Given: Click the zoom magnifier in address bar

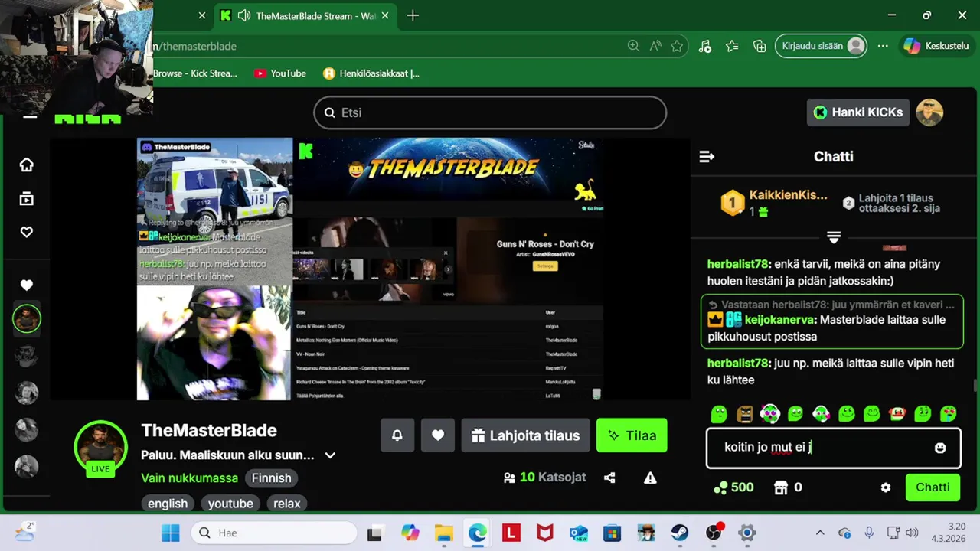Looking at the screenshot, I should coord(633,46).
